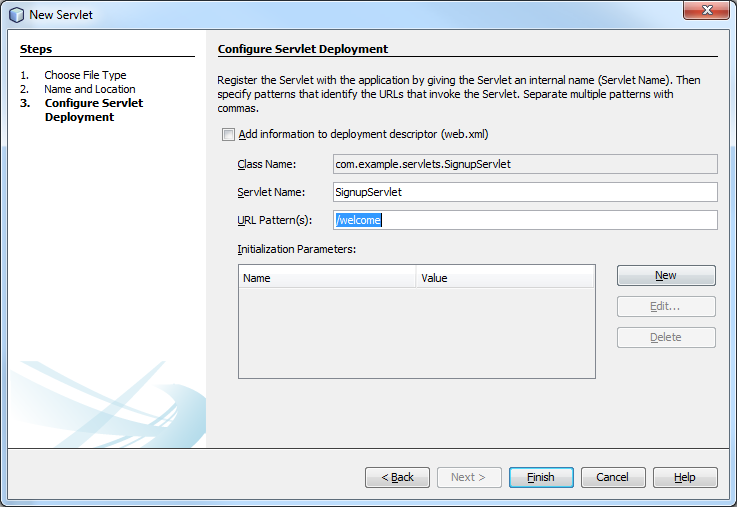The width and height of the screenshot is (737, 507).
Task: Click the Next > button
Action: pyautogui.click(x=469, y=477)
